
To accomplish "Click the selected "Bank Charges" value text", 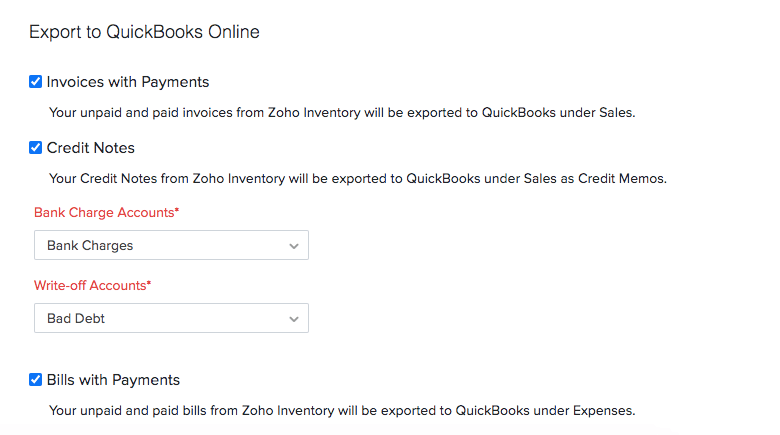I will pos(90,245).
